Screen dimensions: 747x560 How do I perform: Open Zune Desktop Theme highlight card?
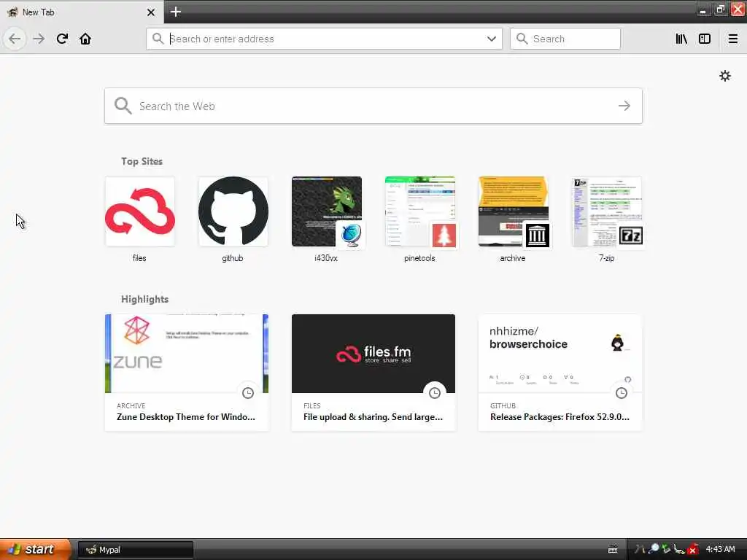(187, 373)
